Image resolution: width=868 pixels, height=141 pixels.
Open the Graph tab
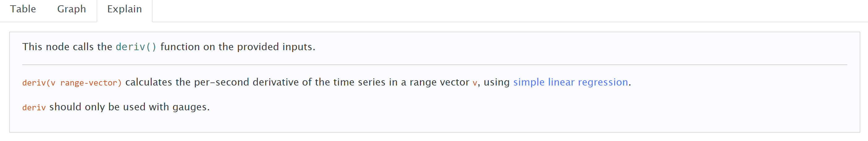71,9
